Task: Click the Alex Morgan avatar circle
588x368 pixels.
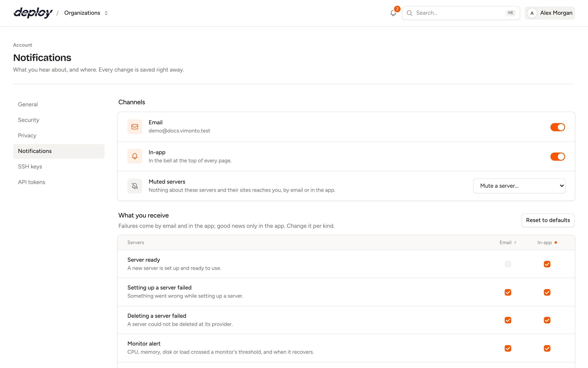Action: (532, 13)
